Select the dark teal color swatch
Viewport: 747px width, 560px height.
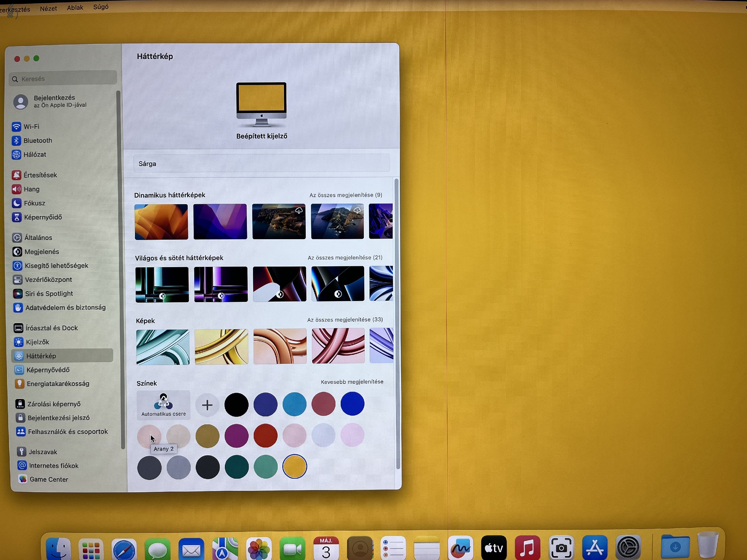(x=237, y=467)
